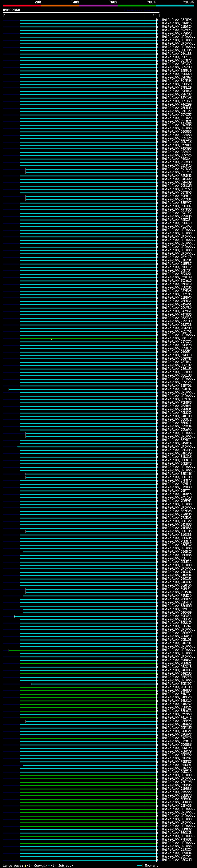Click the label UniRef100_O14391
The height and width of the screenshot is (868, 197).
click(176, 765)
